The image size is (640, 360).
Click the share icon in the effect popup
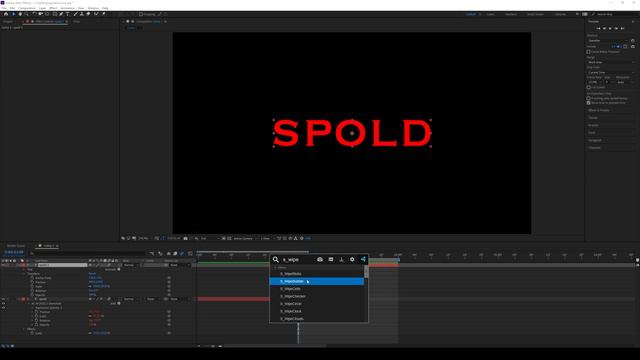point(363,259)
